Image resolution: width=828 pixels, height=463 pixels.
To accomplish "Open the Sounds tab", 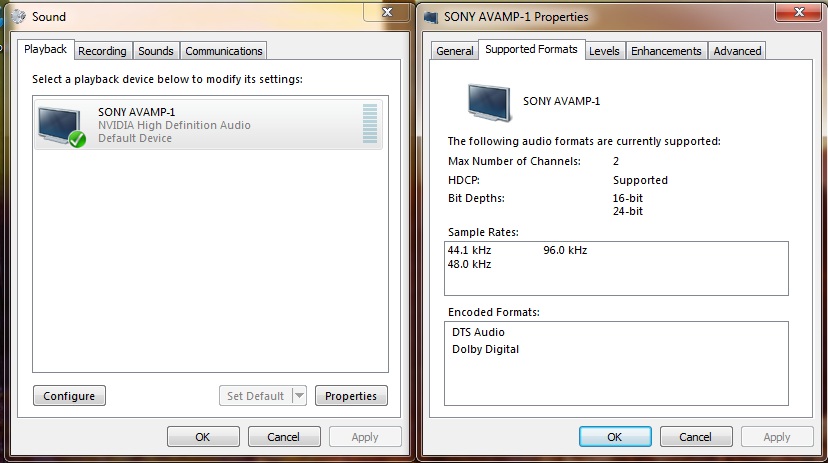I will pos(155,51).
